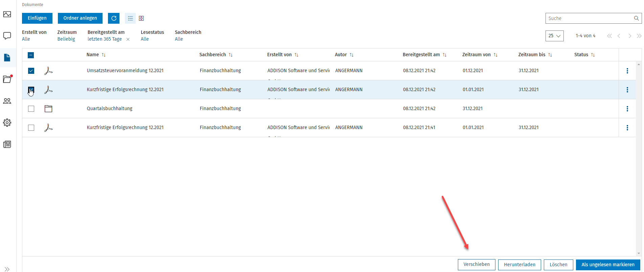Open more options for Umsatzsteuervoranmeldung 12.2021

(627, 71)
